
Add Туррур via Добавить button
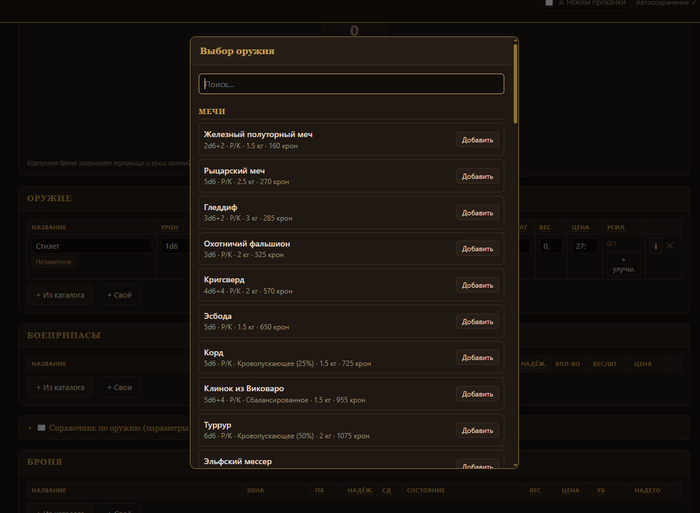[x=477, y=430]
